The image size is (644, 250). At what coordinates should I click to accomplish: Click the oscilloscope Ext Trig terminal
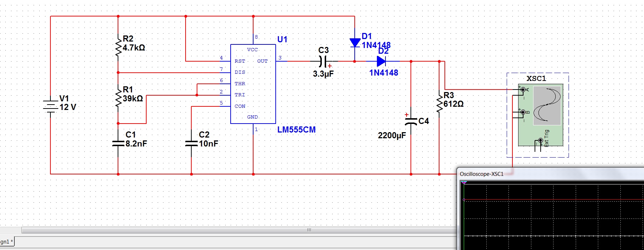pos(540,140)
